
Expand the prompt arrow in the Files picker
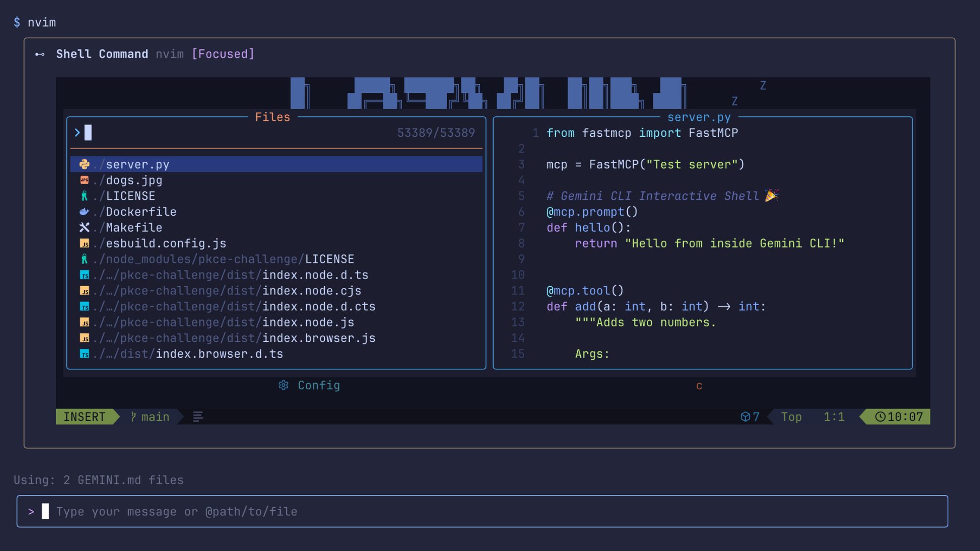(x=77, y=133)
